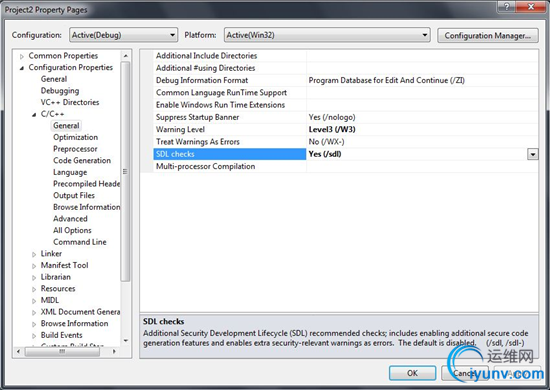Collapse the Configuration Properties node
Screen dimensions: 550x390
(x=22, y=68)
